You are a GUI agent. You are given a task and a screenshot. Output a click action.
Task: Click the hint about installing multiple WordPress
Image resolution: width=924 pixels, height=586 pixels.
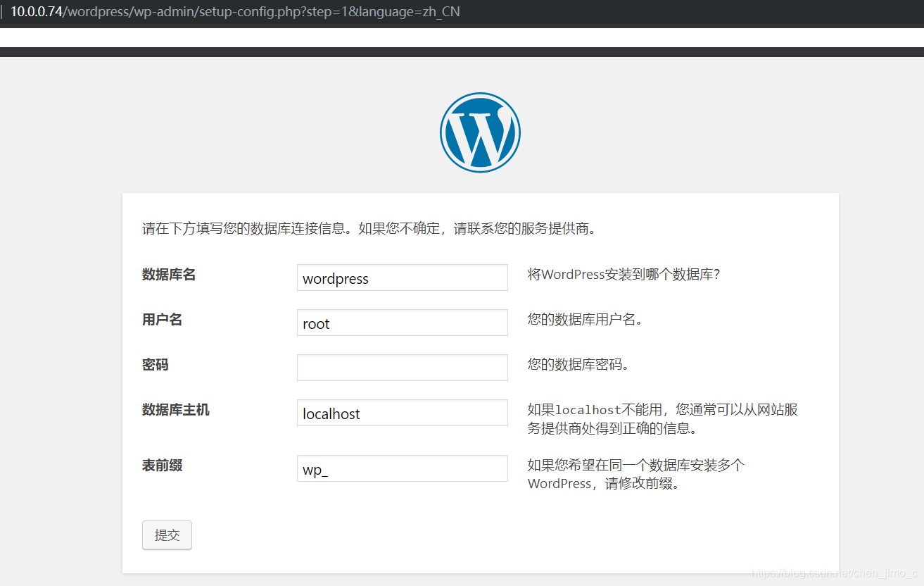tap(636, 474)
